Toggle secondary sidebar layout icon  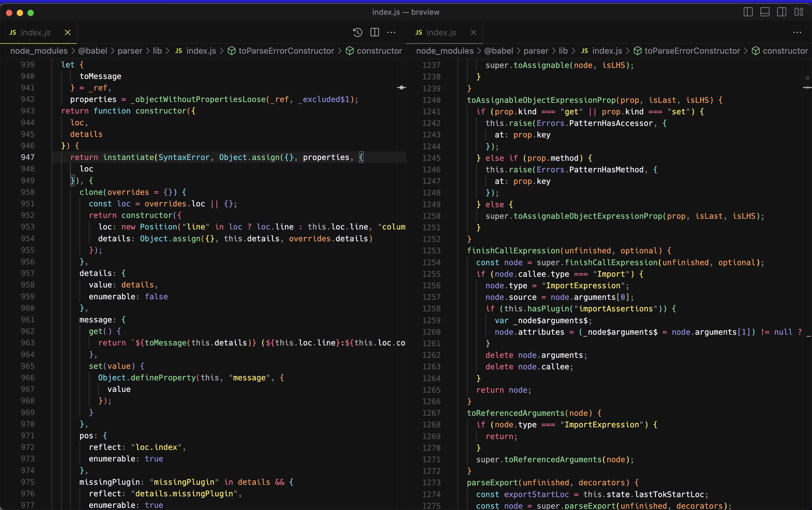coord(782,12)
